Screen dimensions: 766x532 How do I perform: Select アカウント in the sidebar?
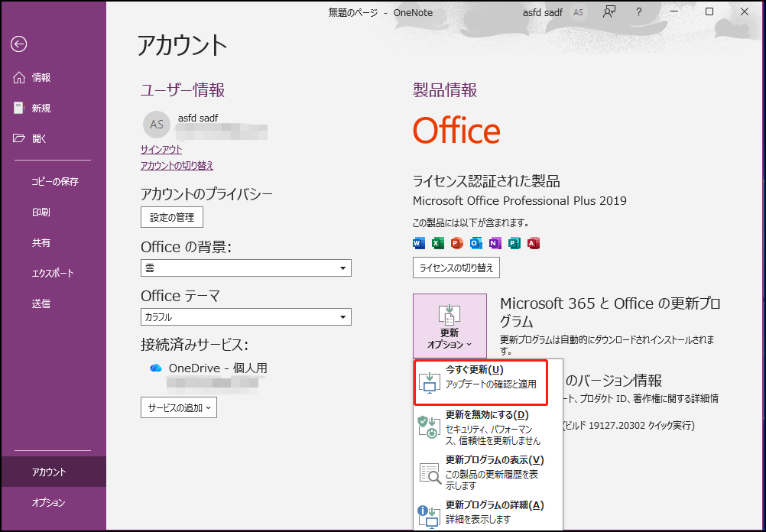[x=54, y=472]
